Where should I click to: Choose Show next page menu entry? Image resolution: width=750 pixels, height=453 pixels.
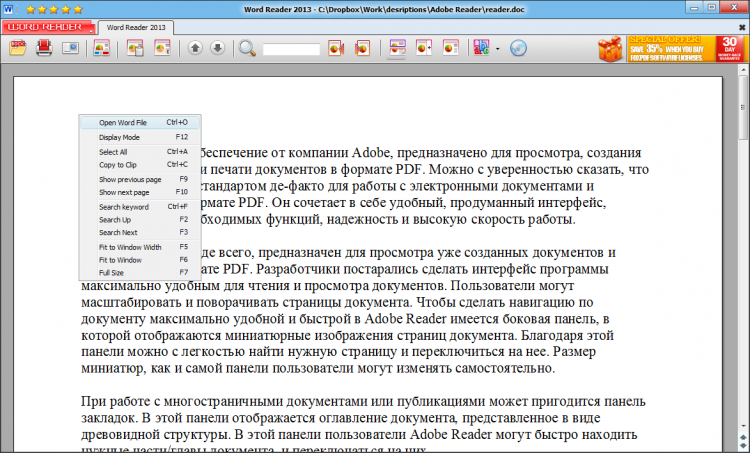tap(140, 192)
